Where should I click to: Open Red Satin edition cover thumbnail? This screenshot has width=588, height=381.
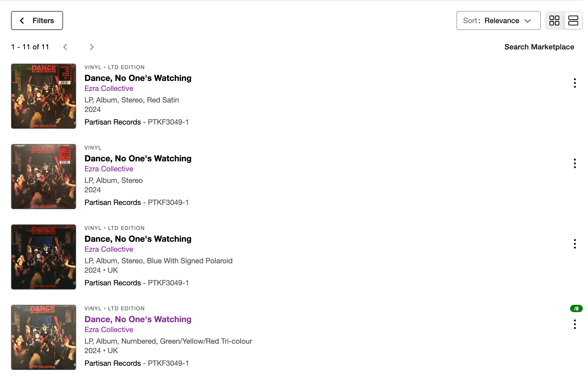(44, 96)
